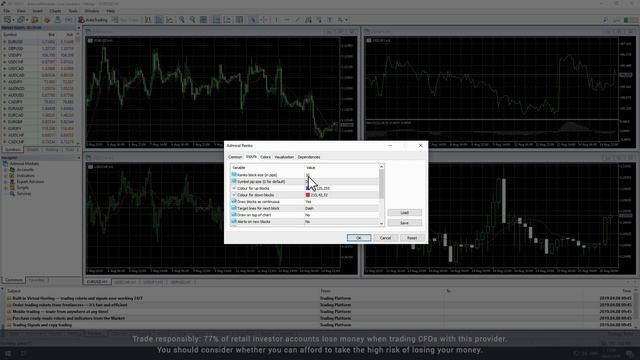Click the Save button in dialog
Image resolution: width=640 pixels, height=360 pixels.
(x=404, y=223)
